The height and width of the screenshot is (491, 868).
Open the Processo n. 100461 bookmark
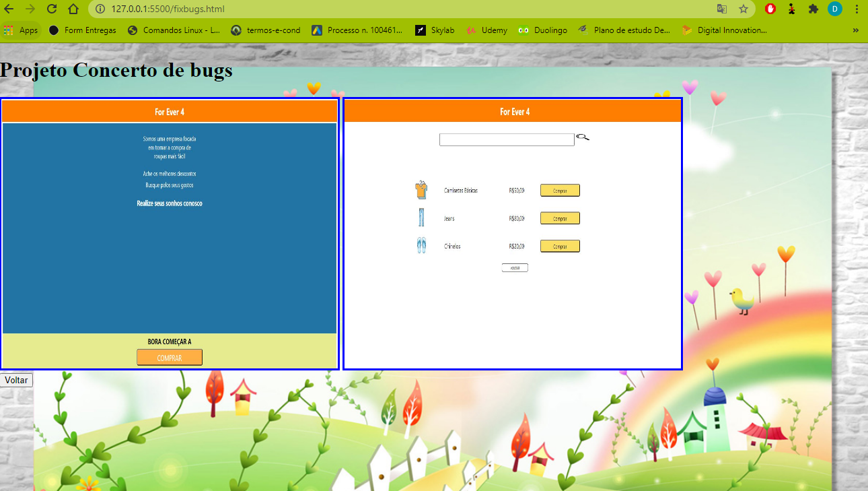357,30
